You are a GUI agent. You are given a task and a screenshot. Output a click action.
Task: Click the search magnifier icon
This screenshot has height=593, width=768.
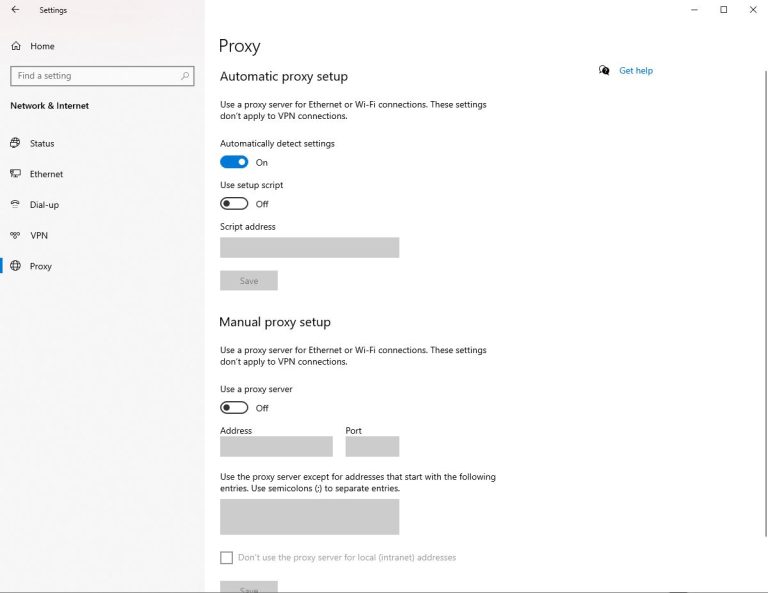tap(185, 76)
